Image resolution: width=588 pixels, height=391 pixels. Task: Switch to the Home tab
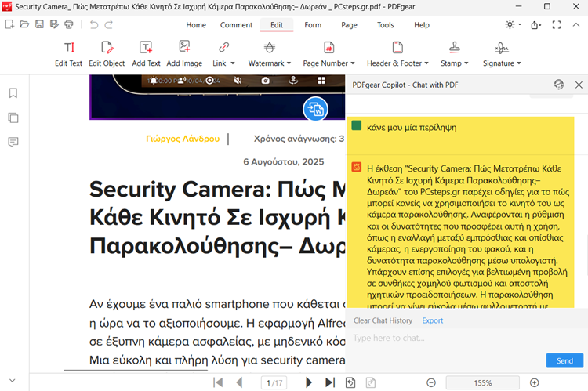(196, 25)
